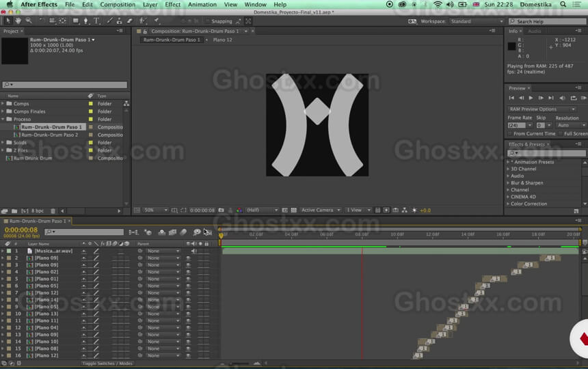Select the Brush tool
The image size is (588, 369).
pos(109,21)
